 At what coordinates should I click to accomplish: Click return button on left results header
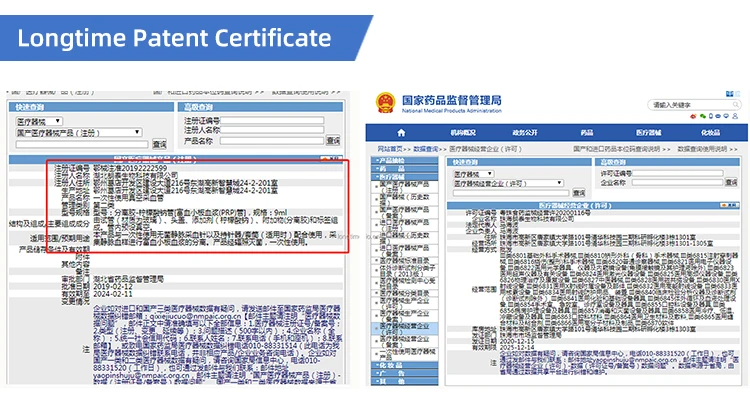332,159
